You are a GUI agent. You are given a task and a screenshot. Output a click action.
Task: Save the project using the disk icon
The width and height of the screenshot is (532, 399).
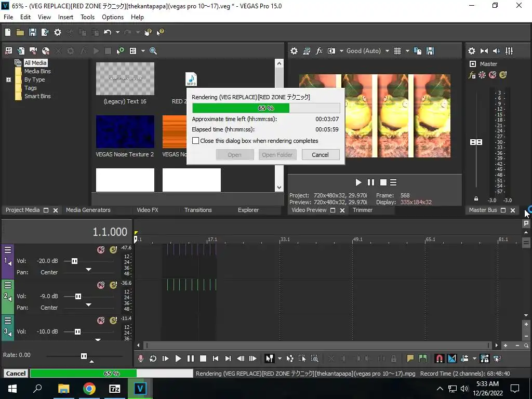[x=33, y=32]
